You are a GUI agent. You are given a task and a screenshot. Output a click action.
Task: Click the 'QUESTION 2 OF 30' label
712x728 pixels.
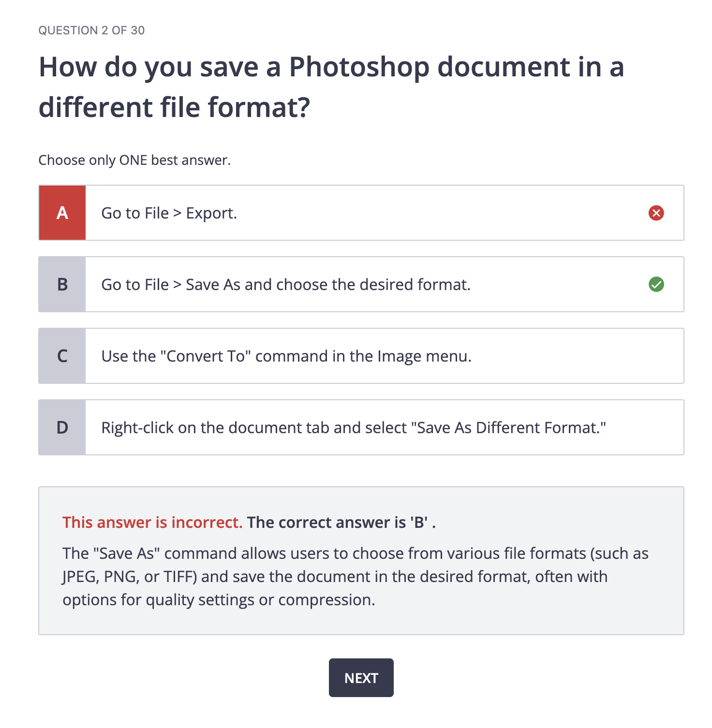[91, 30]
